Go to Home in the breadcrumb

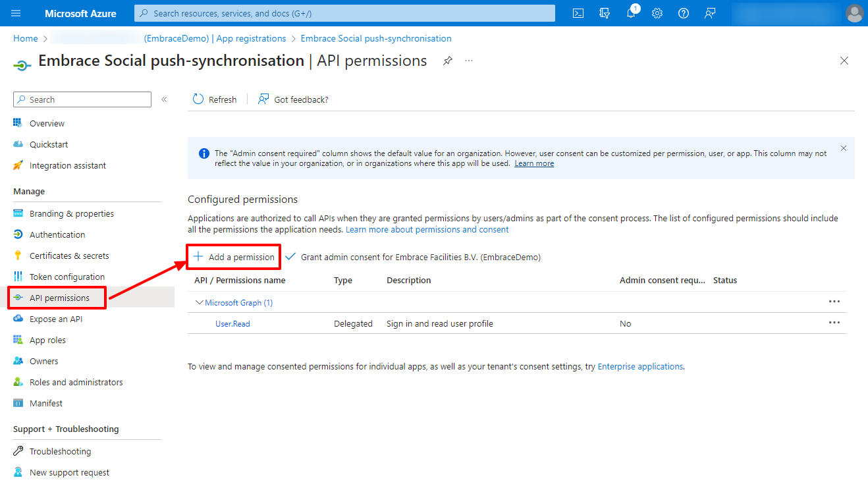26,38
